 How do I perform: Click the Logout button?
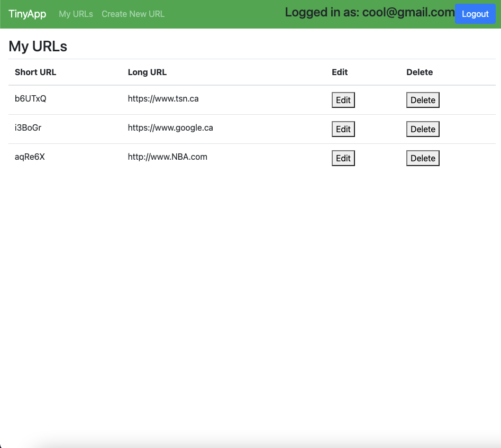click(x=475, y=14)
